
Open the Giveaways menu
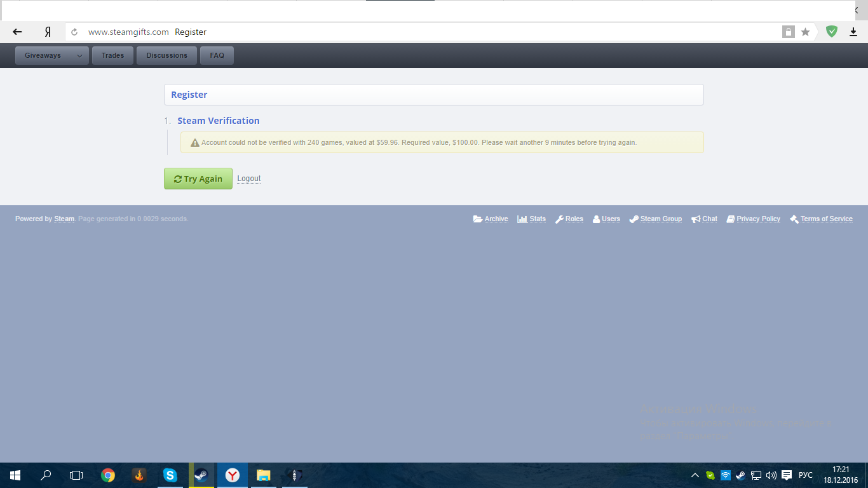point(43,55)
